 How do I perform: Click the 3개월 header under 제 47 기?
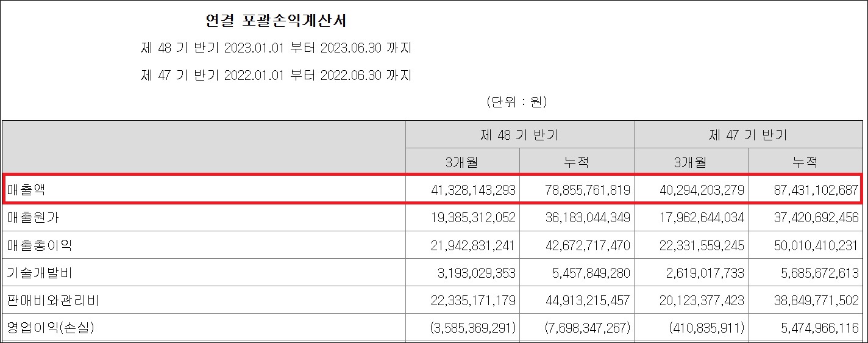tap(691, 162)
